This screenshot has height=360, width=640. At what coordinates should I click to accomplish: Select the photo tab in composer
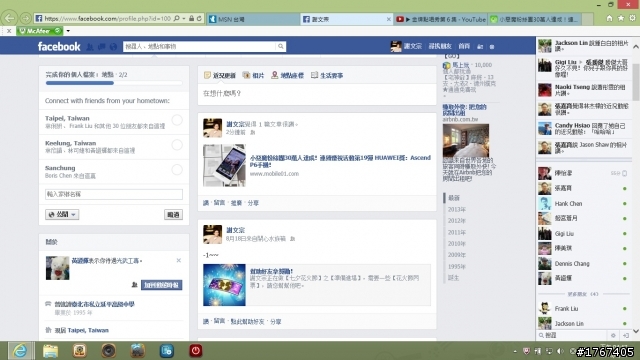(x=253, y=75)
